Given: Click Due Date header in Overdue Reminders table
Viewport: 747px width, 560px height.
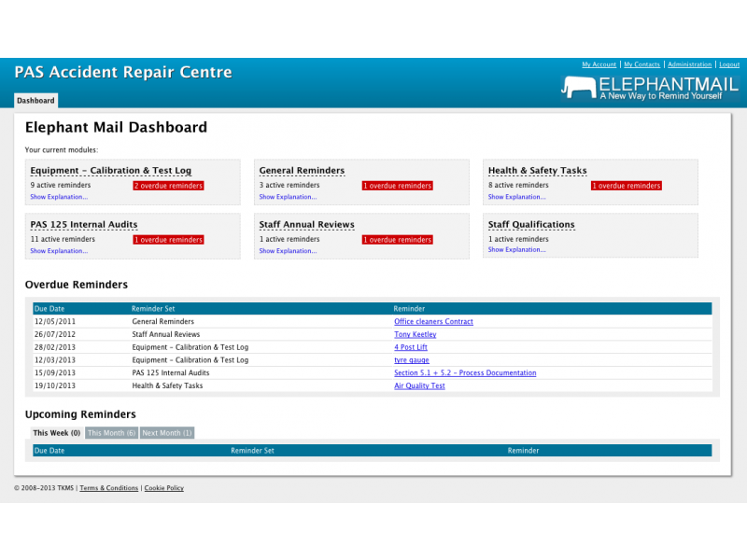Looking at the screenshot, I should (x=49, y=309).
